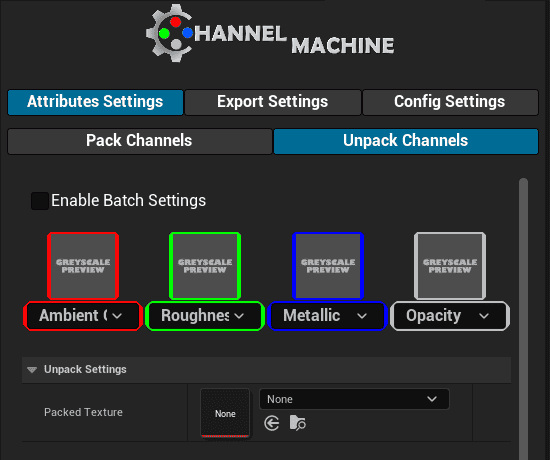
Task: Click the alpha channel greyscale preview
Action: [x=450, y=266]
